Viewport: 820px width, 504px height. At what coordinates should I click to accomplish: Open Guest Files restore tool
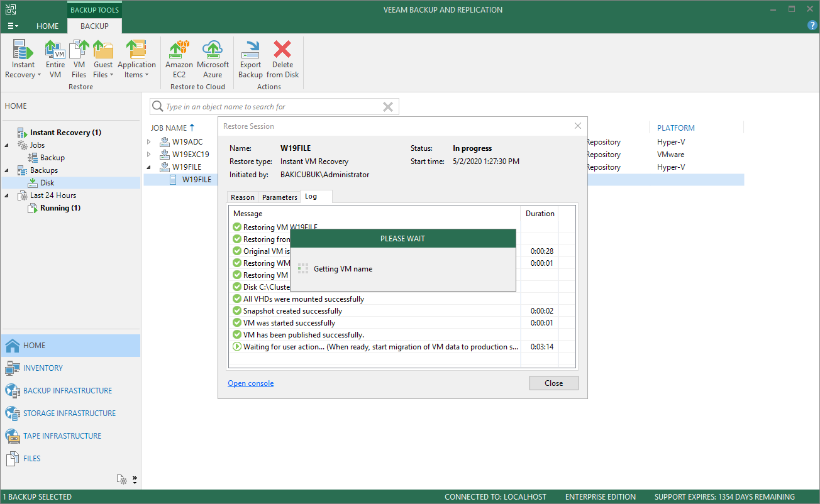click(103, 60)
